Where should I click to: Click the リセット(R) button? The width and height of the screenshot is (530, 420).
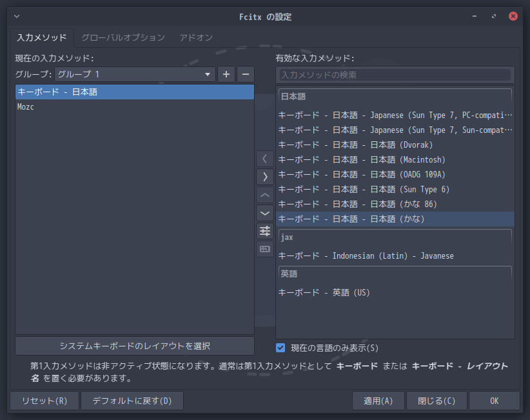(44, 401)
